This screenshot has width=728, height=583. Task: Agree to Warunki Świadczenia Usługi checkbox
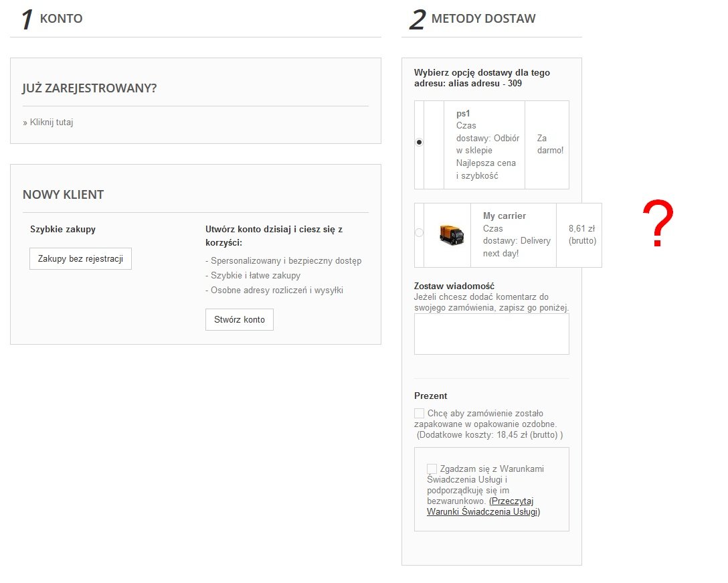pyautogui.click(x=432, y=469)
